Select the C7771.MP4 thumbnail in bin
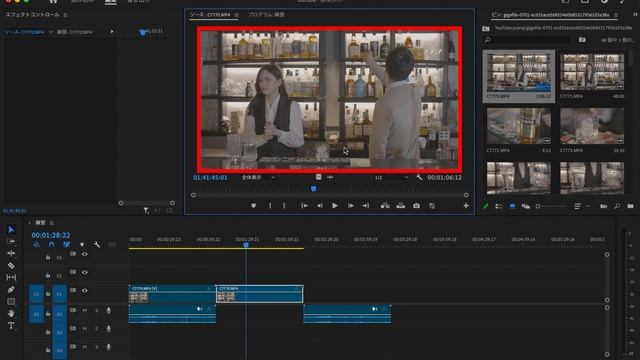The width and height of the screenshot is (640, 360). pos(592,72)
